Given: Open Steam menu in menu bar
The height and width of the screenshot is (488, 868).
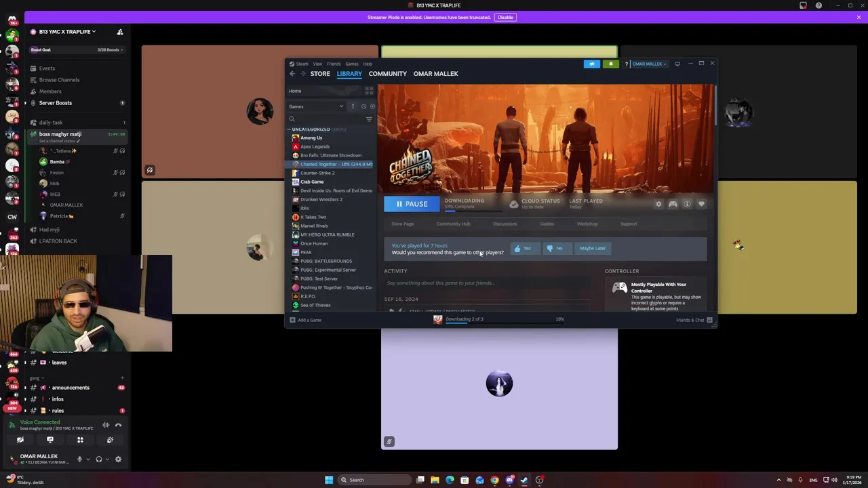Looking at the screenshot, I should tap(299, 64).
